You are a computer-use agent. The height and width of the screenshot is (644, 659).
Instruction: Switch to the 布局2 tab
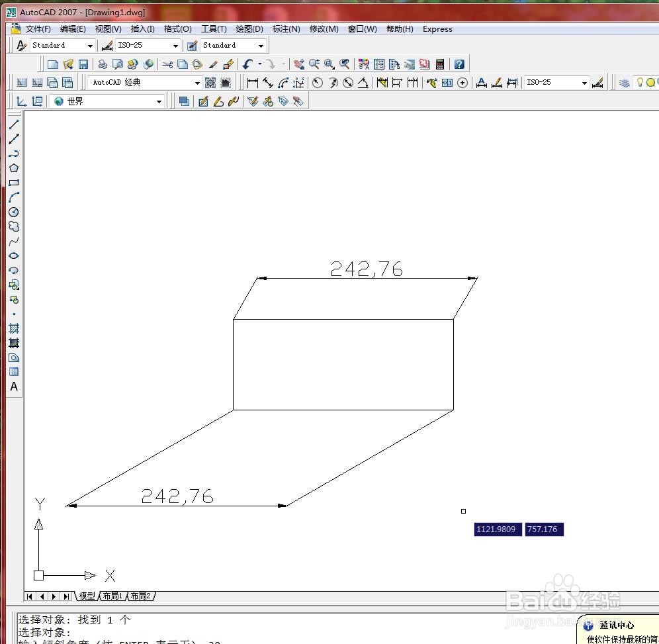pyautogui.click(x=141, y=596)
